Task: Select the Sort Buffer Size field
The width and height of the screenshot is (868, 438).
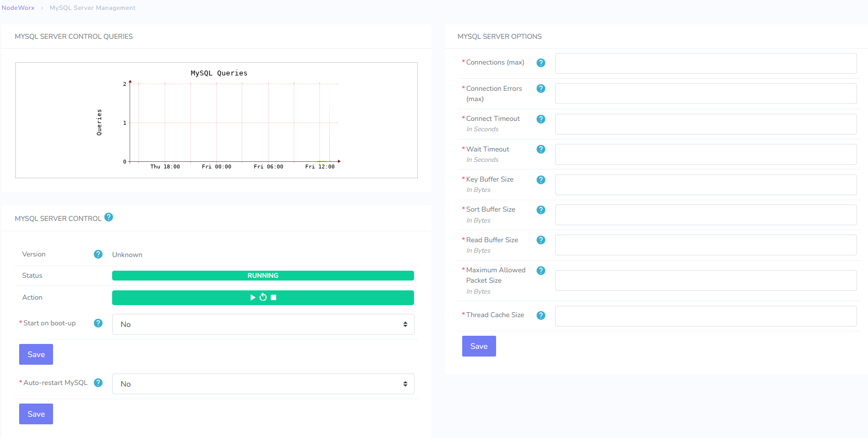Action: [706, 215]
